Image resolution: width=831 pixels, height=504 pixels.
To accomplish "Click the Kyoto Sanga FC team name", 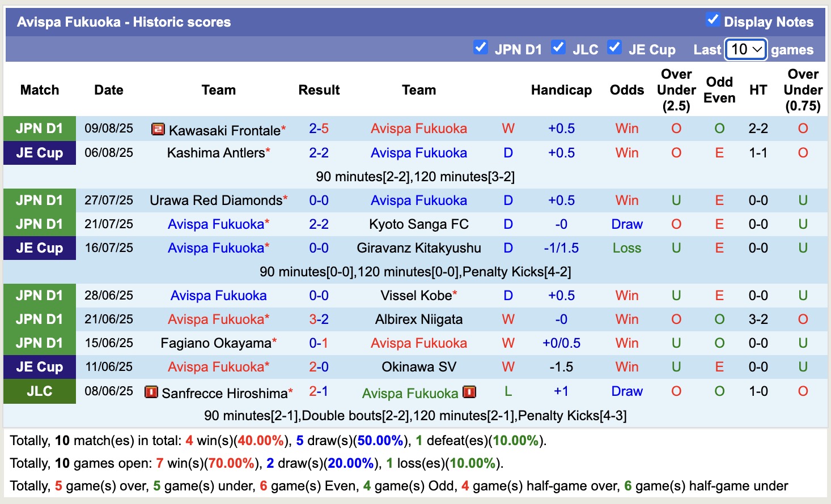I will pyautogui.click(x=419, y=224).
